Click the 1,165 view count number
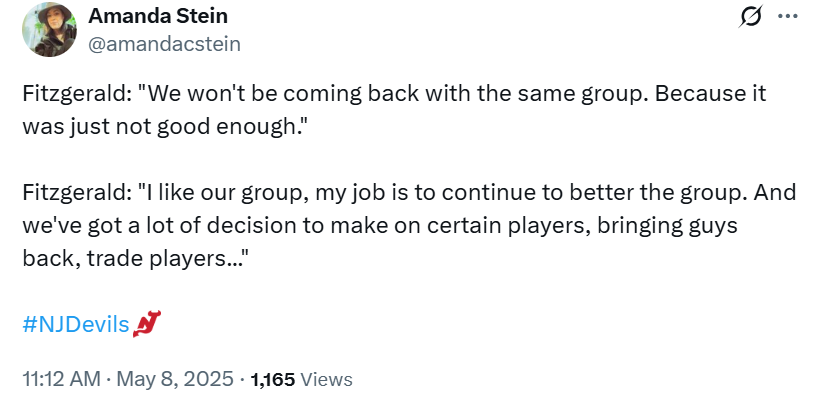The height and width of the screenshot is (403, 819). [273, 380]
